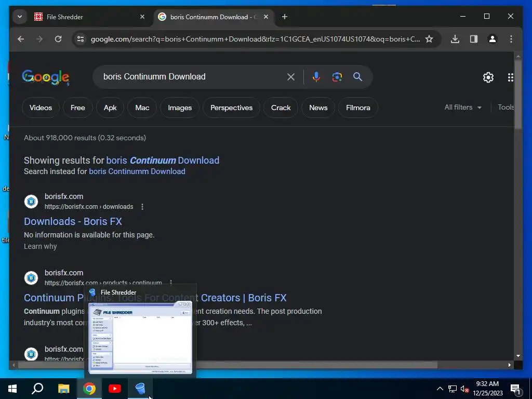
Task: Click scroll right arrow at bottom
Action: pyautogui.click(x=509, y=365)
